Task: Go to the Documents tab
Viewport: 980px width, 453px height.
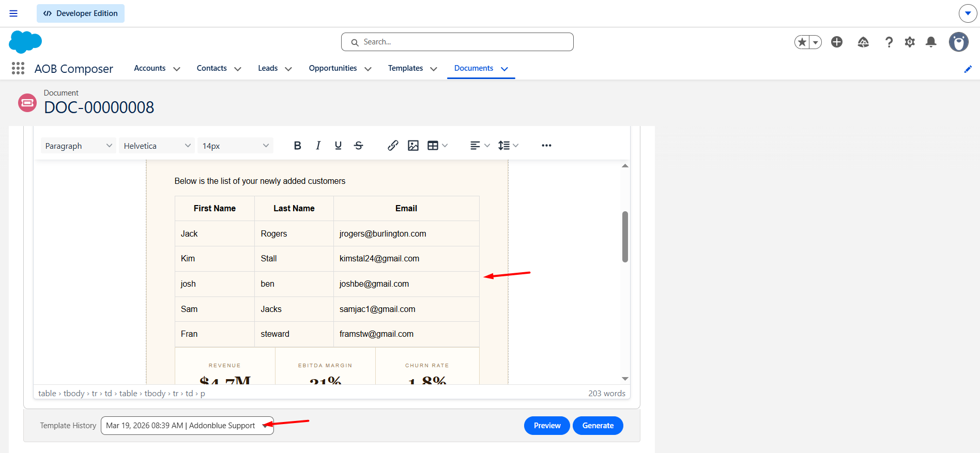Action: [x=473, y=68]
